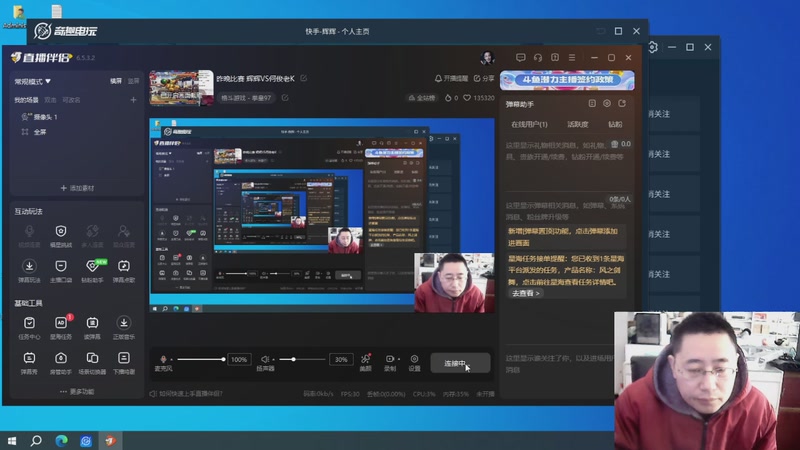This screenshot has height=450, width=800.
Task: Expand 更多功能 more functions
Action: pos(77,391)
